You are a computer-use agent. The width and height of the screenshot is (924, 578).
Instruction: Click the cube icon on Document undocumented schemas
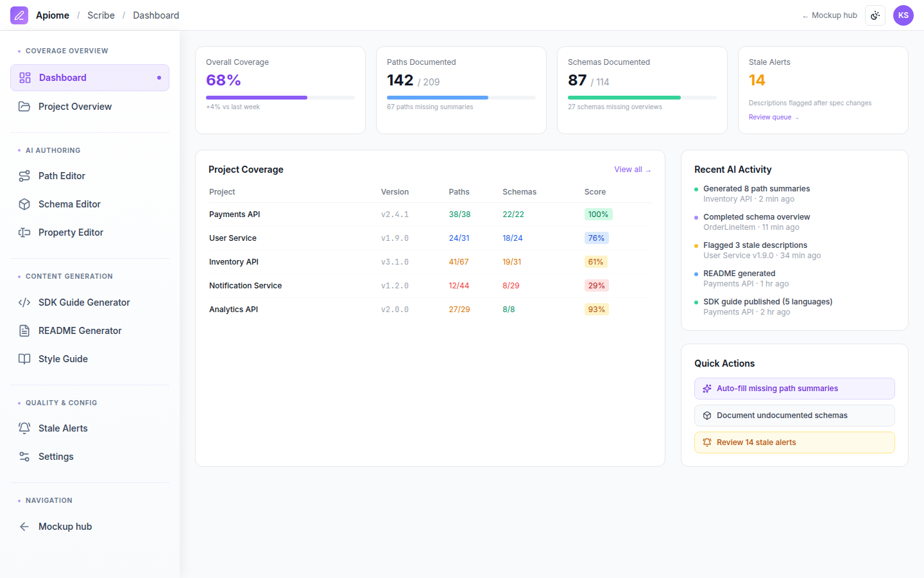click(707, 416)
